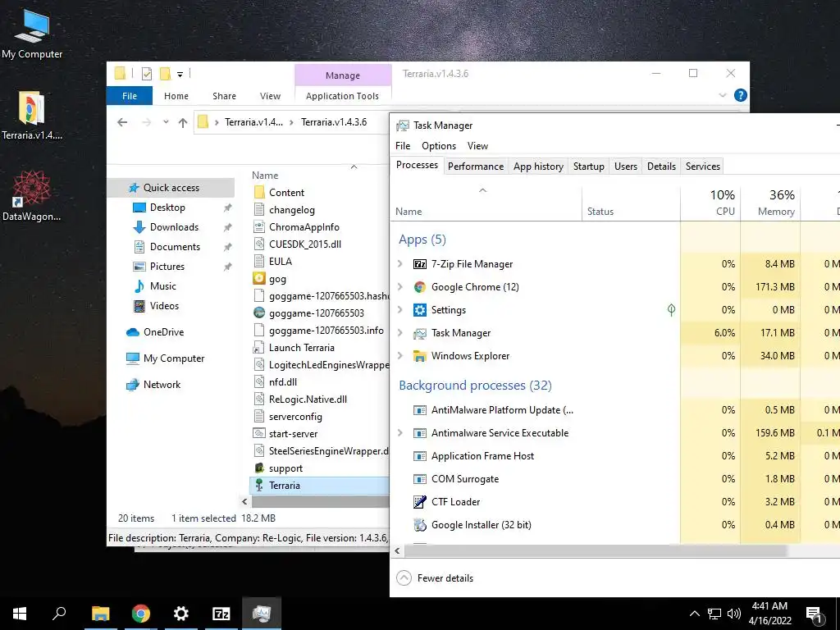
Task: Select the CTF Loader process icon
Action: [419, 502]
